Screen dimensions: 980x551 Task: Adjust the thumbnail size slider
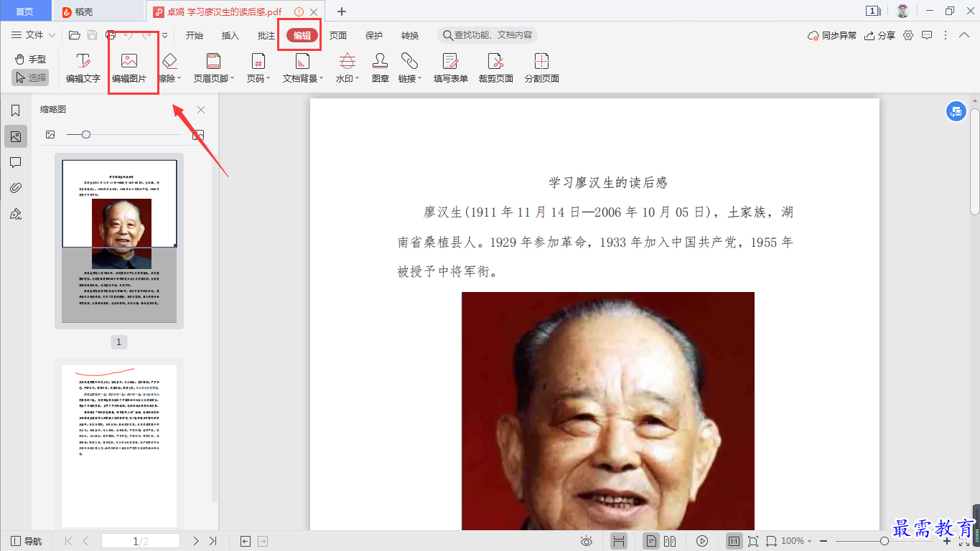tap(123, 134)
